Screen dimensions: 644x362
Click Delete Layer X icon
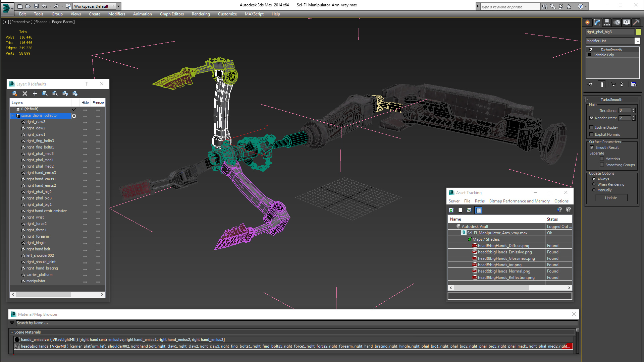[x=24, y=94]
